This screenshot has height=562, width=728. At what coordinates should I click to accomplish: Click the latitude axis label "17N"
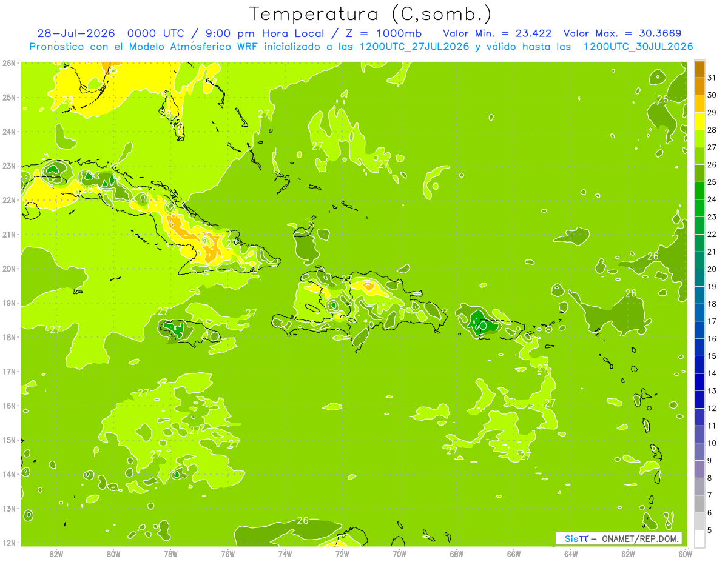(9, 372)
